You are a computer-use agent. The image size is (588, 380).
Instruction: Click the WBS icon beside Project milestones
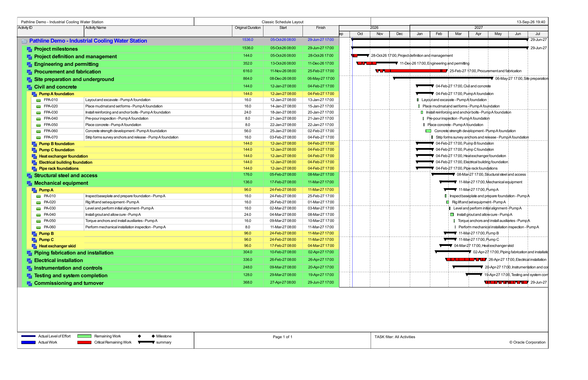(x=29, y=49)
